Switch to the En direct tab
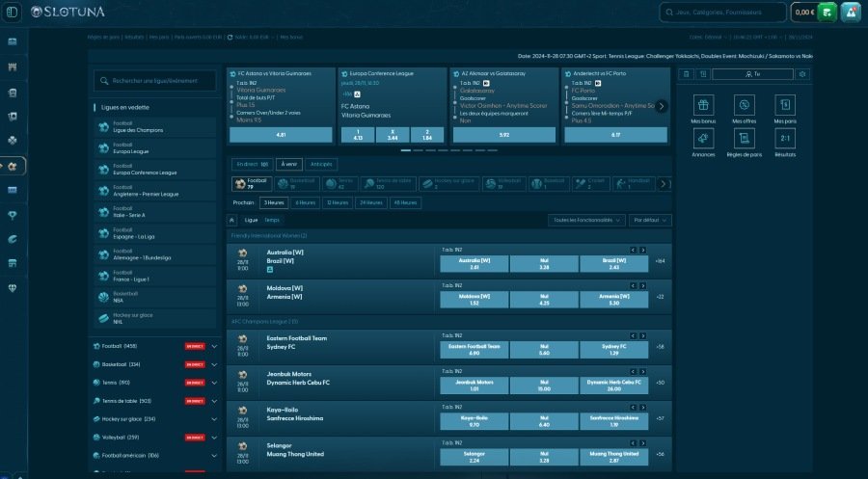Screen dimensions: 868x479 252,164
